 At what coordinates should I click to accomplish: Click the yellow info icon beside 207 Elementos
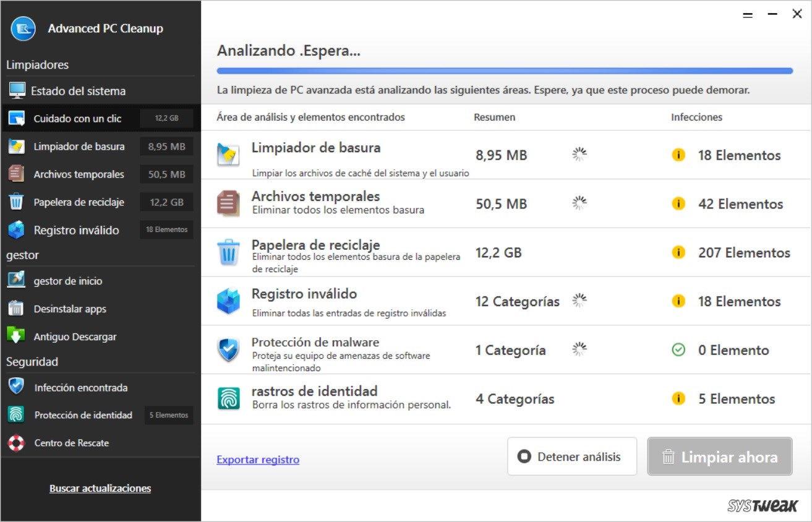[x=678, y=252]
